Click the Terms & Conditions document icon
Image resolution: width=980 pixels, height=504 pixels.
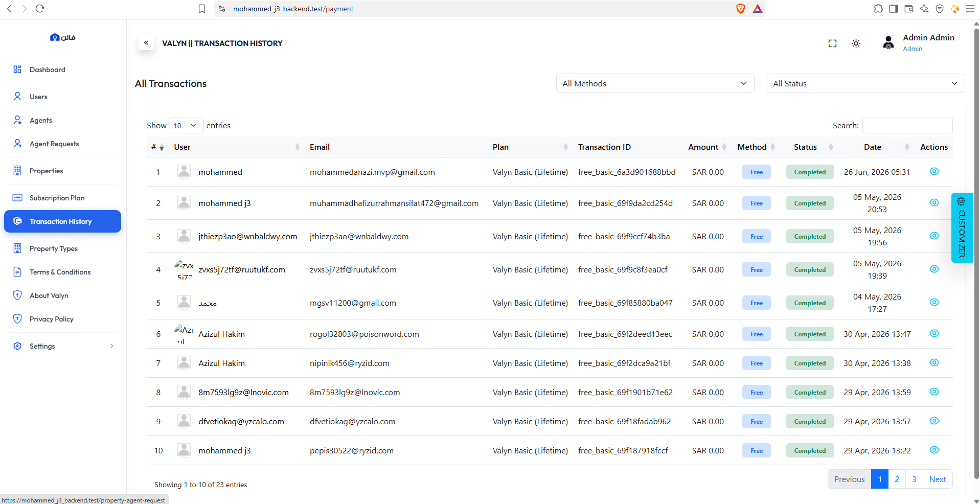[17, 272]
